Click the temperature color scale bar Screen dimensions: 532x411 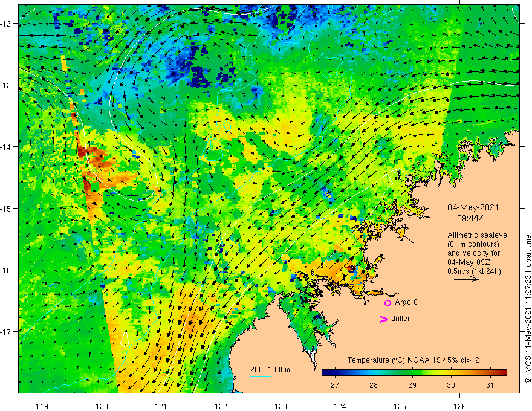(414, 373)
